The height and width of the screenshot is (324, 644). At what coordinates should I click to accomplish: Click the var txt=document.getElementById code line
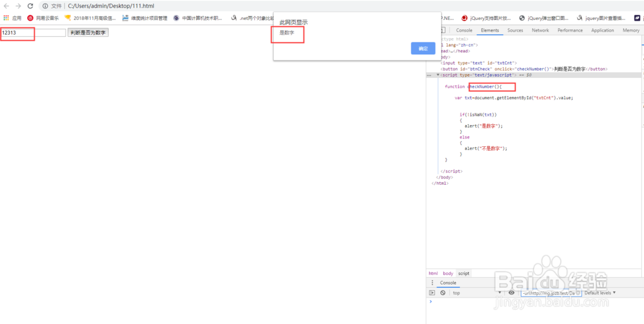513,98
